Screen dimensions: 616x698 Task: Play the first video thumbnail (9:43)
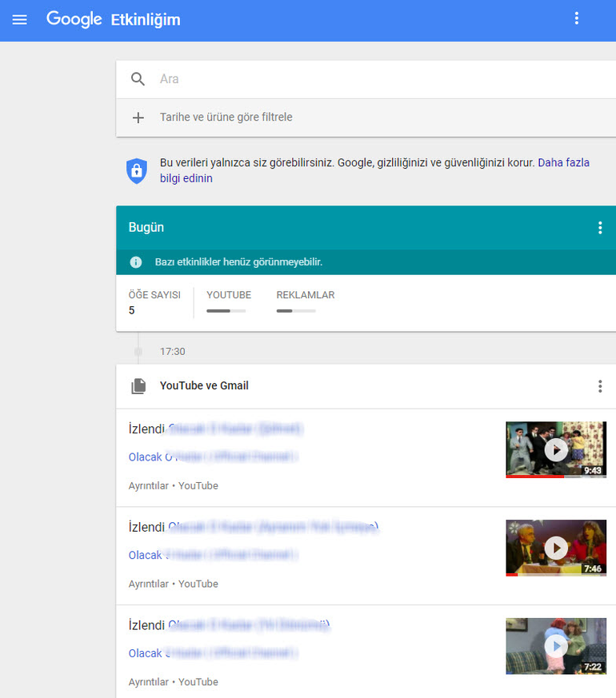coord(555,449)
